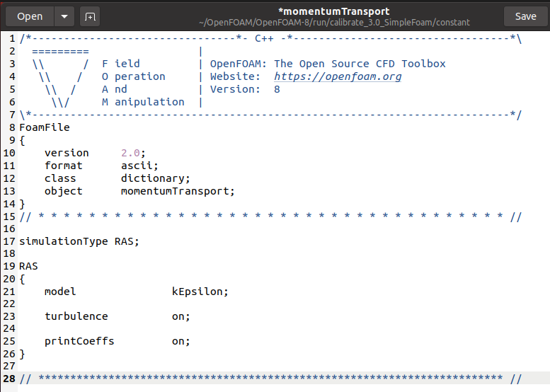Click the file path subtitle in header
The height and width of the screenshot is (392, 550).
coord(334,23)
